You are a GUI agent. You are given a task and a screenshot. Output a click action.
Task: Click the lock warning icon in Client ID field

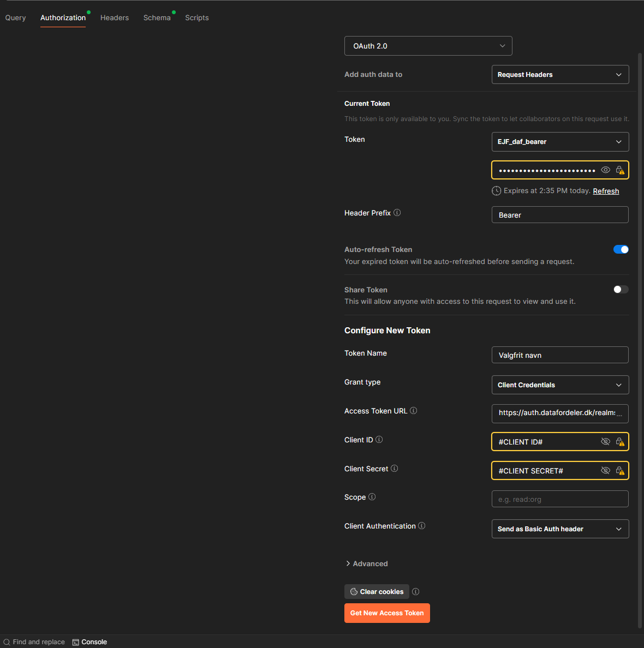click(x=620, y=442)
